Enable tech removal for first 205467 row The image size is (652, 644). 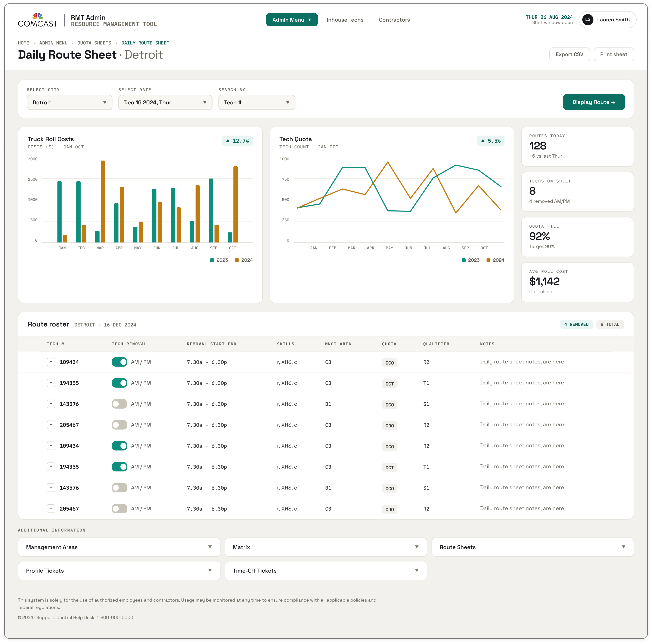[x=119, y=425]
